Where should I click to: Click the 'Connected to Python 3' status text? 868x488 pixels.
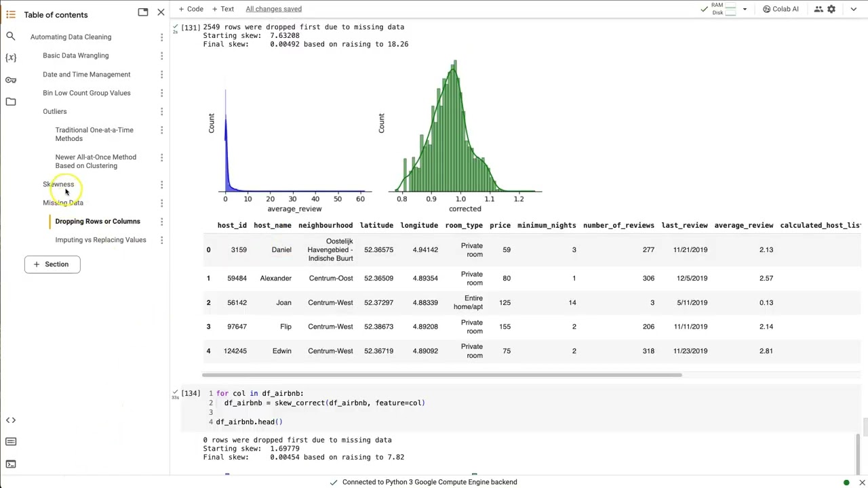[x=429, y=482]
